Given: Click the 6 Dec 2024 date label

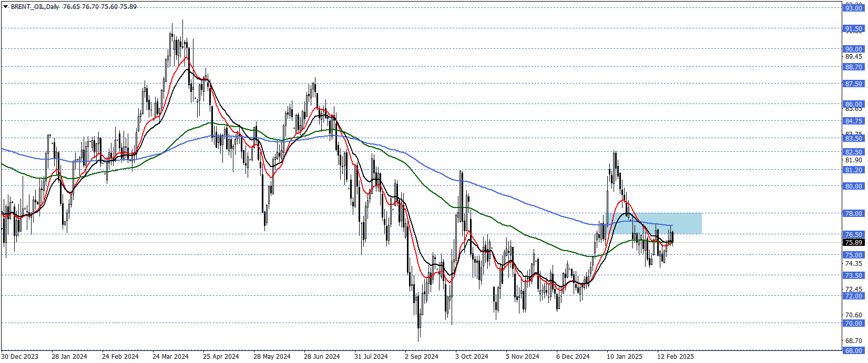Looking at the screenshot, I should pos(573,356).
